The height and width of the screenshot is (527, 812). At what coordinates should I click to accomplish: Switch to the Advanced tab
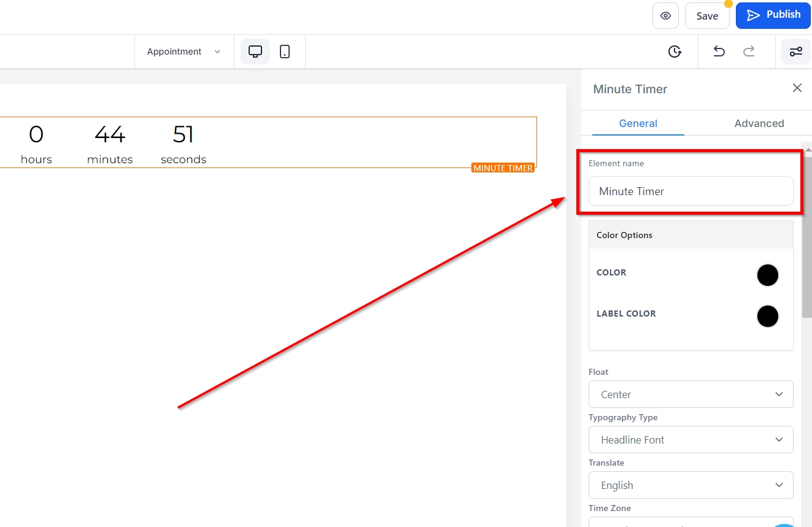tap(759, 123)
